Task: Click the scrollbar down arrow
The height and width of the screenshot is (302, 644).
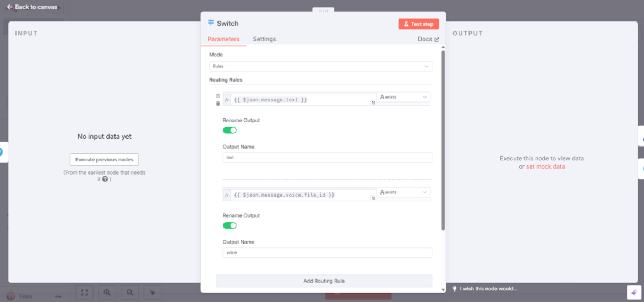Action: tap(443, 290)
